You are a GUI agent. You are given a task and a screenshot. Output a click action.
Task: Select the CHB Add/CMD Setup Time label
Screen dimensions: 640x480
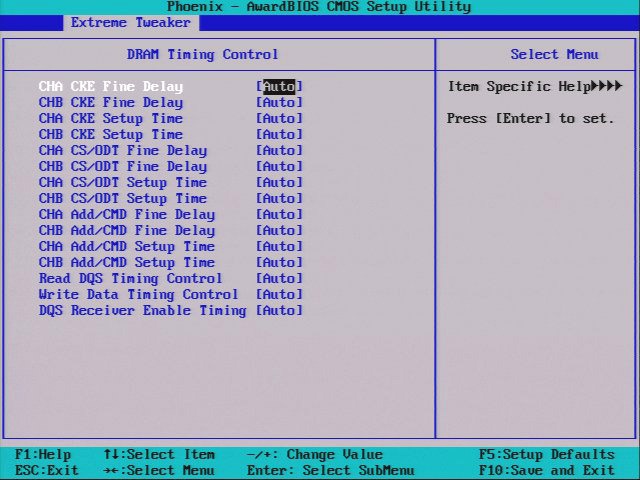tap(127, 263)
